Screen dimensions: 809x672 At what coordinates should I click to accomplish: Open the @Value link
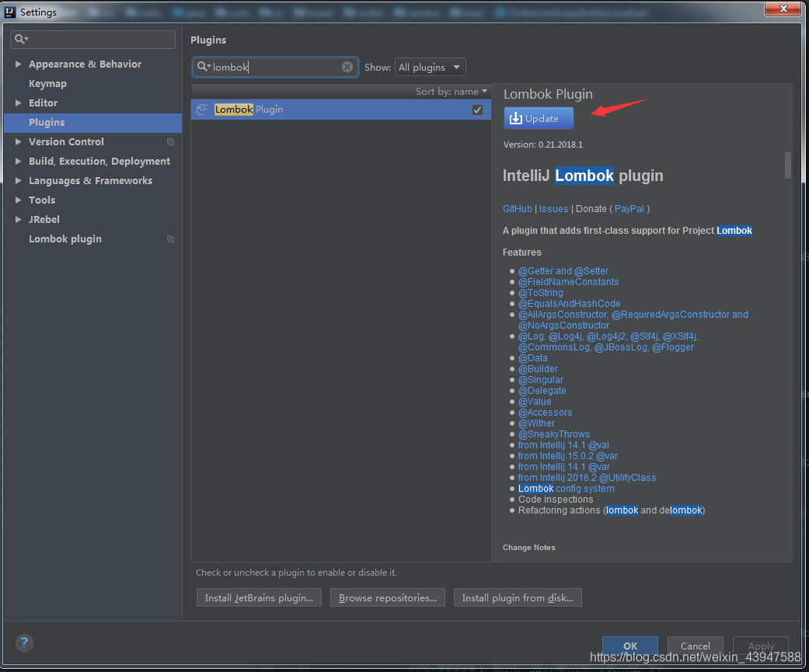(x=535, y=401)
